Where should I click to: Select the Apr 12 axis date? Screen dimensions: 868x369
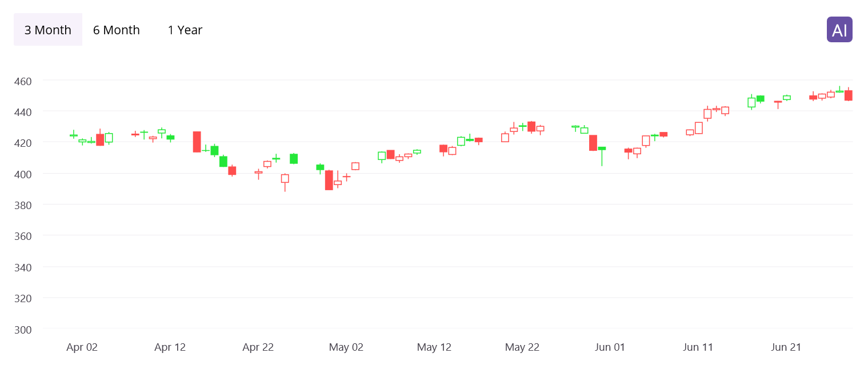(x=170, y=347)
